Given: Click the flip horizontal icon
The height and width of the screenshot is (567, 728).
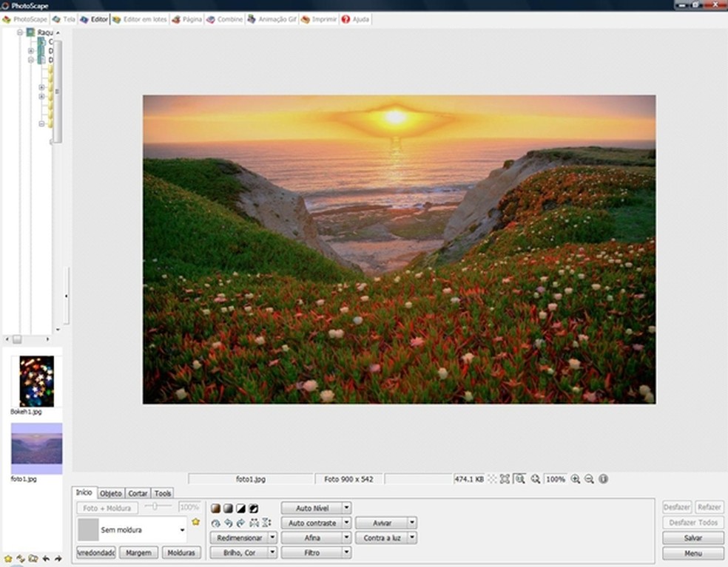Looking at the screenshot, I should (x=252, y=523).
